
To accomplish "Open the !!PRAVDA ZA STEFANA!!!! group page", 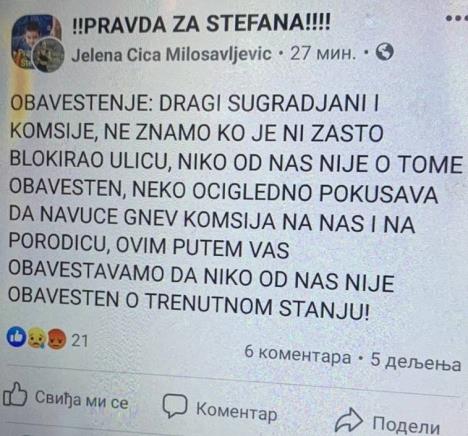I will coord(201,24).
